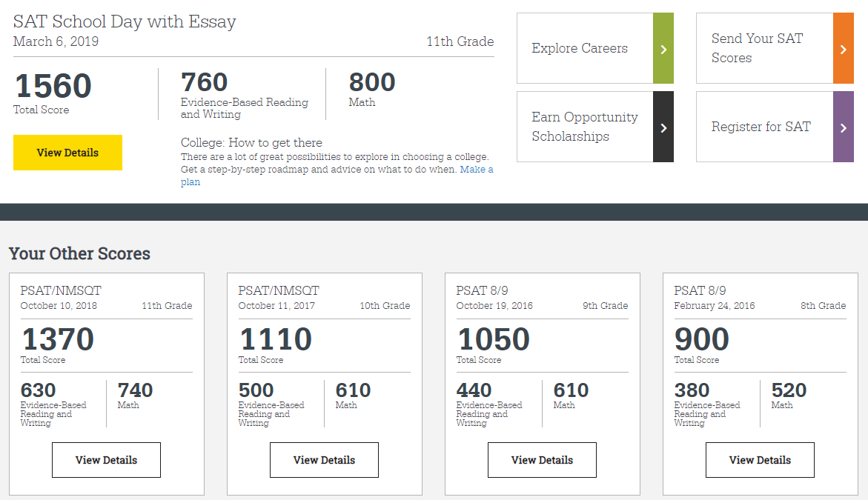Screen dimensions: 868x500
Task: View Details for PSAT/NMSQT October 2017
Action: point(324,459)
